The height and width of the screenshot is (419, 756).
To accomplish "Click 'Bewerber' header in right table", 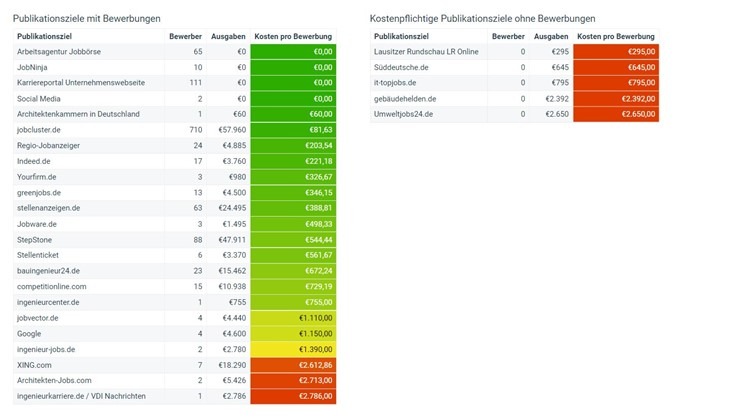I will [x=508, y=36].
